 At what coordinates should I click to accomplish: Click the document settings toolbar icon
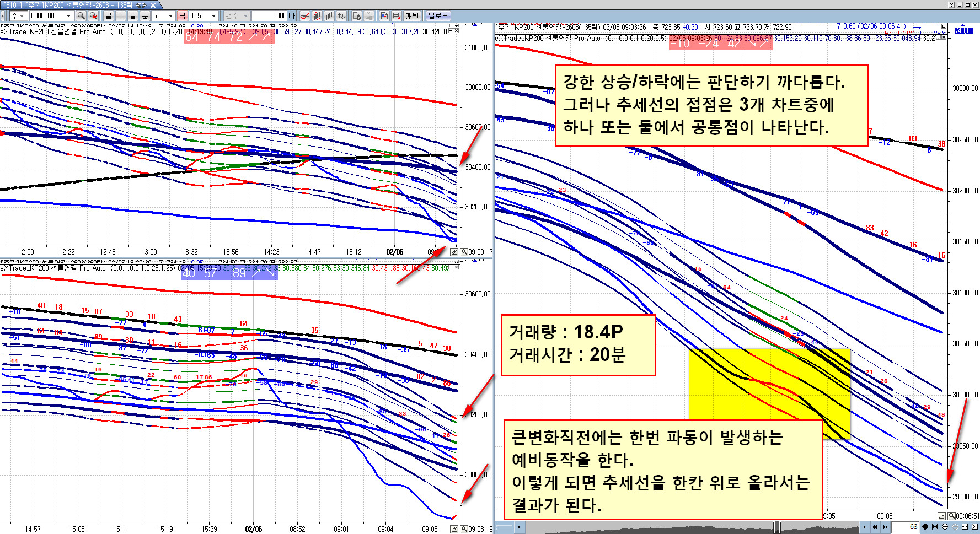(x=356, y=16)
